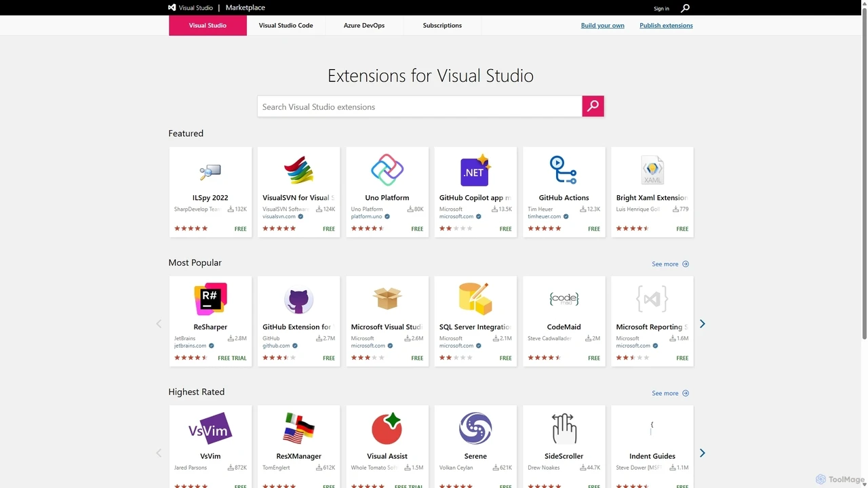Screen dimensions: 868x488
Task: Click See more for Most Popular
Action: [670, 264]
